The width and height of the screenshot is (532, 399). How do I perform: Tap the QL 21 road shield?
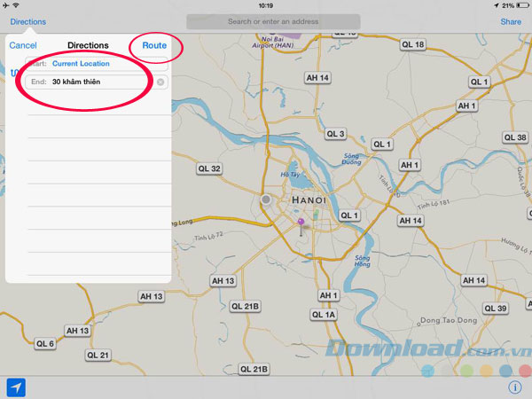pos(98,356)
